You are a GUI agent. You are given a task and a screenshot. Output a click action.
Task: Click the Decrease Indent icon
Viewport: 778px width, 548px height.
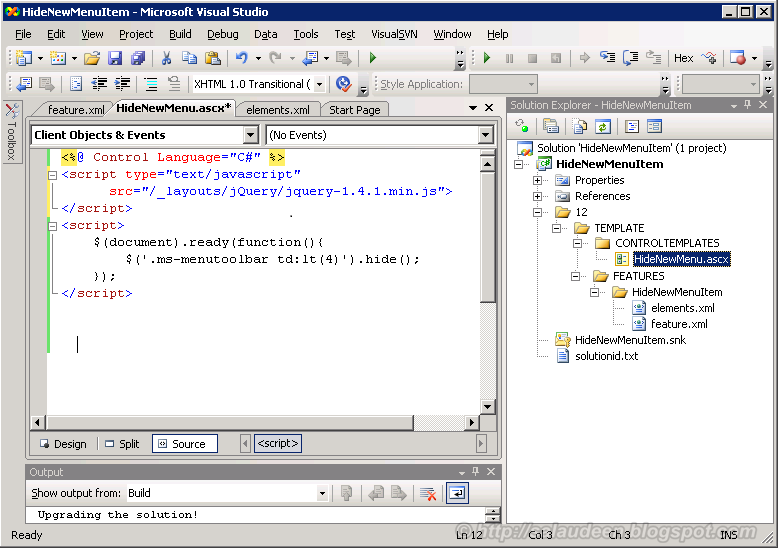click(x=99, y=84)
